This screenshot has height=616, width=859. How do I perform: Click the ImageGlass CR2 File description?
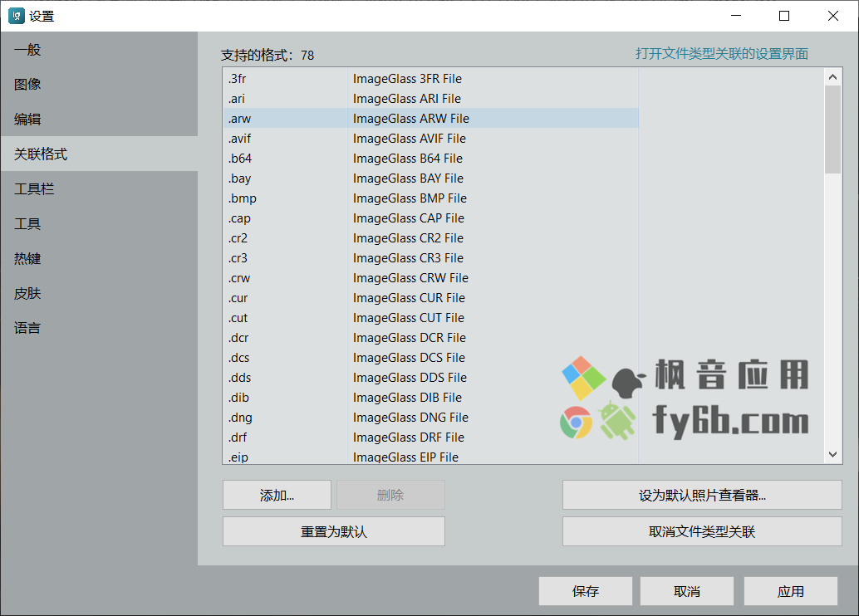[408, 238]
